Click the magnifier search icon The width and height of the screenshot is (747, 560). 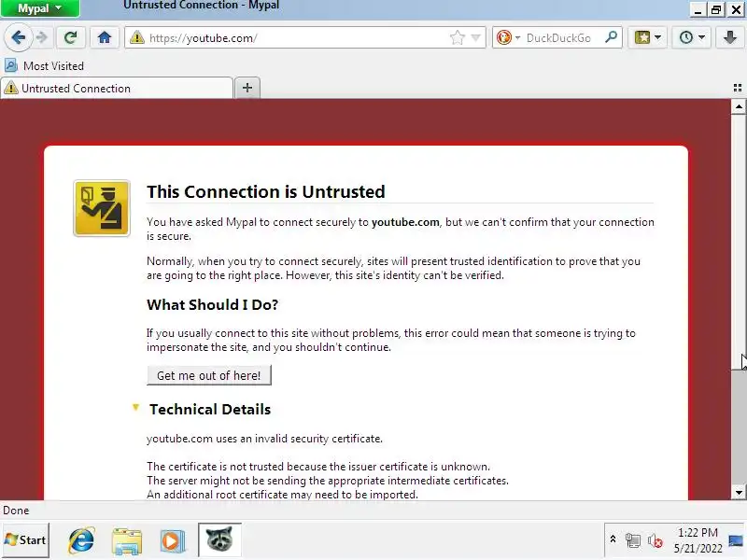click(x=612, y=37)
